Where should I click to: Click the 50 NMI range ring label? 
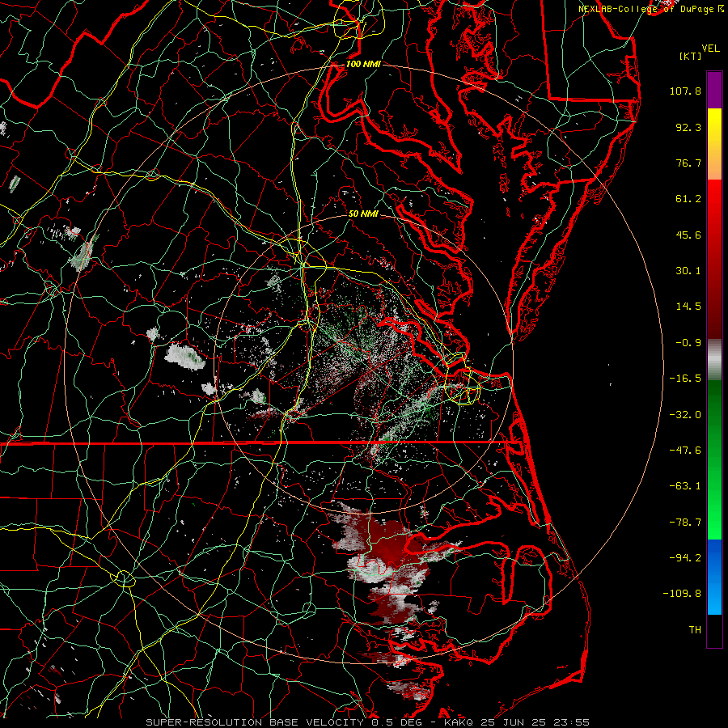[363, 214]
